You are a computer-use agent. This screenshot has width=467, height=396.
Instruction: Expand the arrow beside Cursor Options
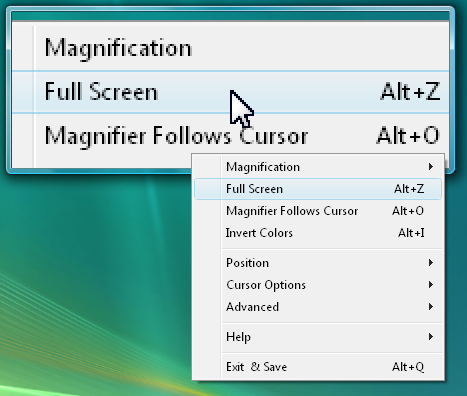pyautogui.click(x=431, y=285)
